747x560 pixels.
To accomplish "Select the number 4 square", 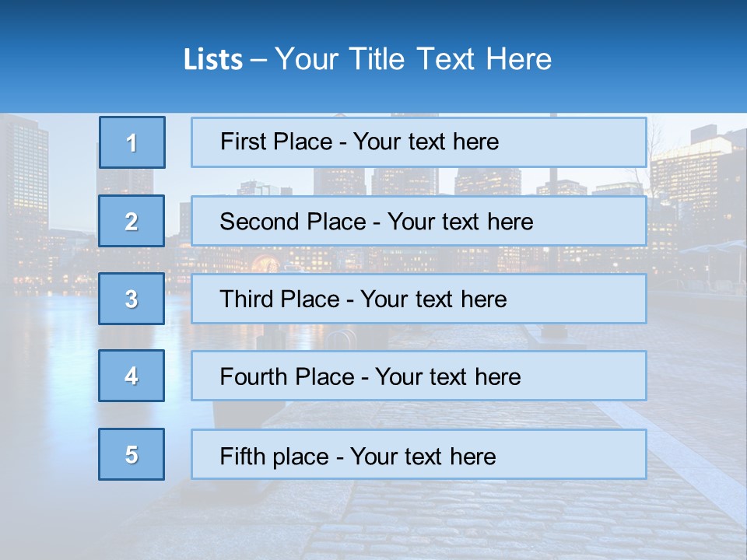I will click(132, 376).
